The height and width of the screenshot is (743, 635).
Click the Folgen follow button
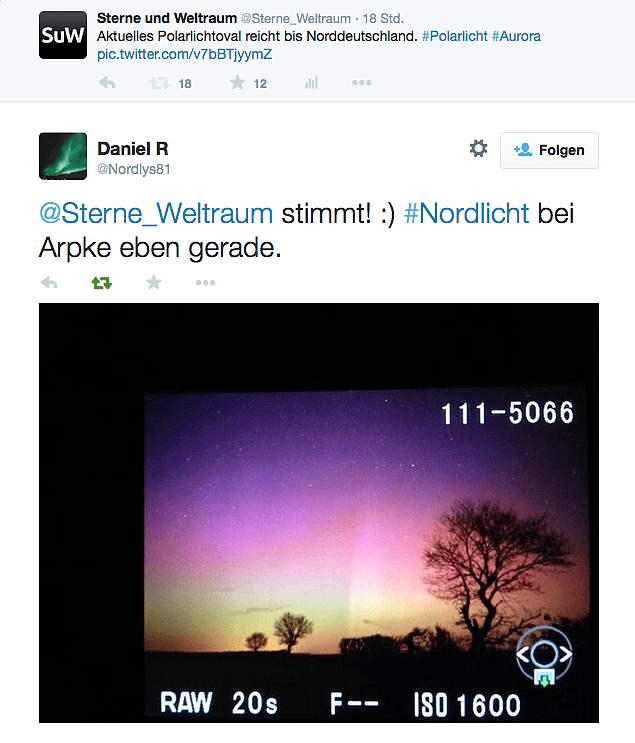pos(549,150)
